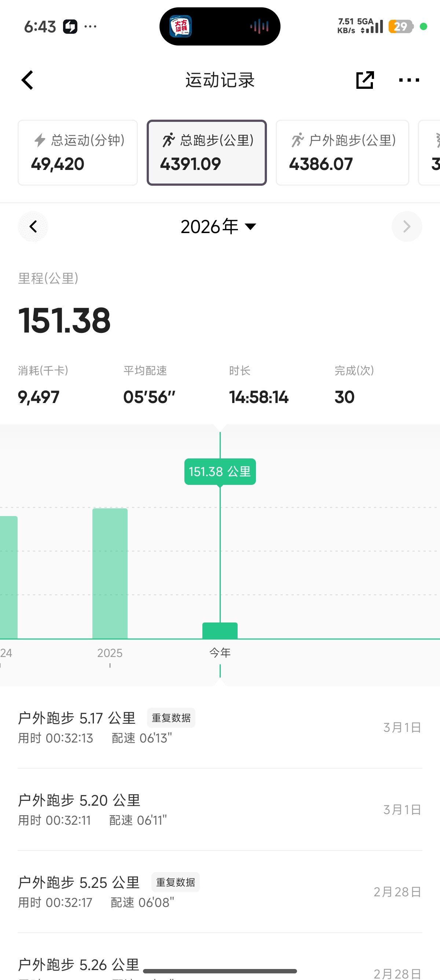This screenshot has width=440, height=980.
Task: Tap the battery indicator showing 29
Action: click(x=401, y=27)
